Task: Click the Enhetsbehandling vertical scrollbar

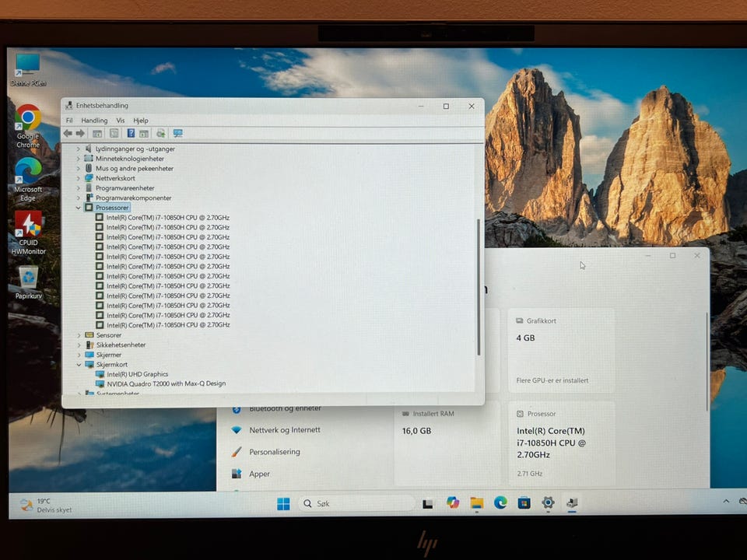Action: (479, 287)
